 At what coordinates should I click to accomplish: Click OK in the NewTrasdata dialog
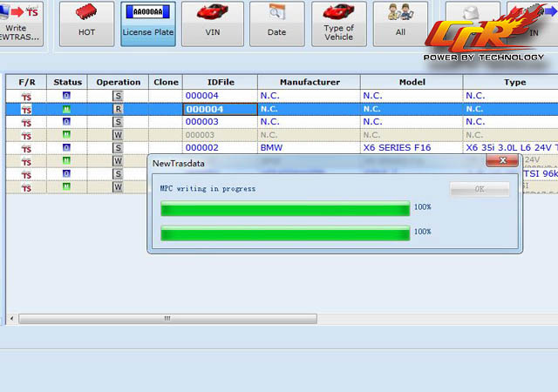coord(480,189)
